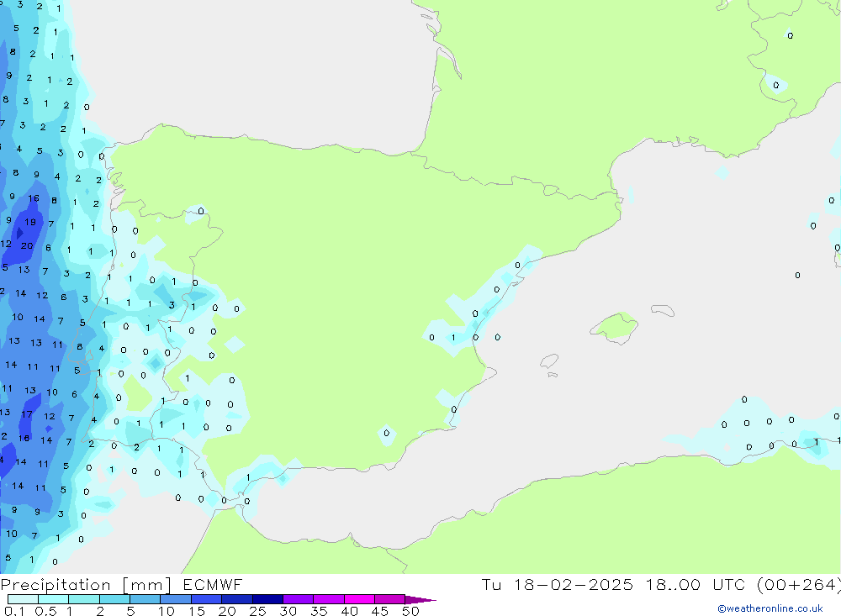
Task: Select the 5–10 mm legend color swatch
Action: tap(145, 599)
